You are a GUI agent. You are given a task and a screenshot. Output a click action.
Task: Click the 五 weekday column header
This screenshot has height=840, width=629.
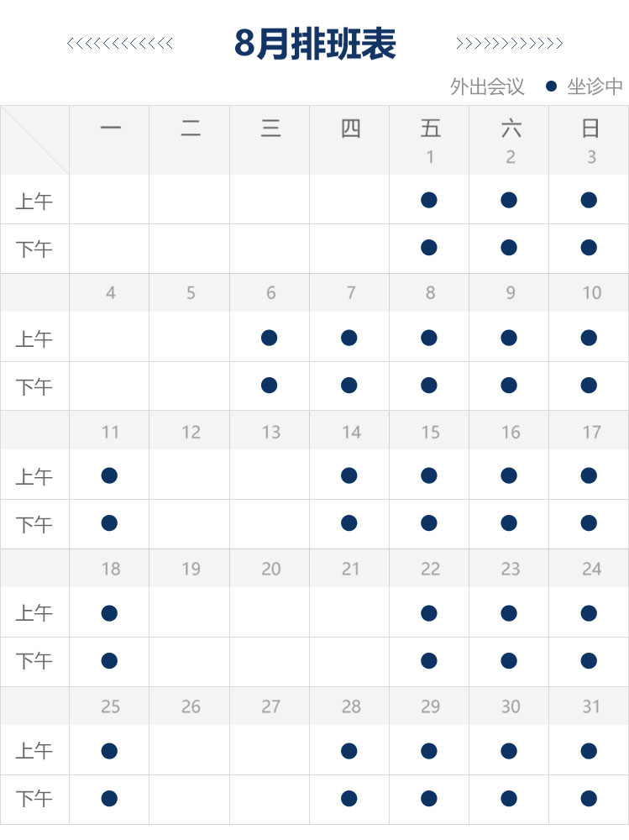[x=430, y=129]
